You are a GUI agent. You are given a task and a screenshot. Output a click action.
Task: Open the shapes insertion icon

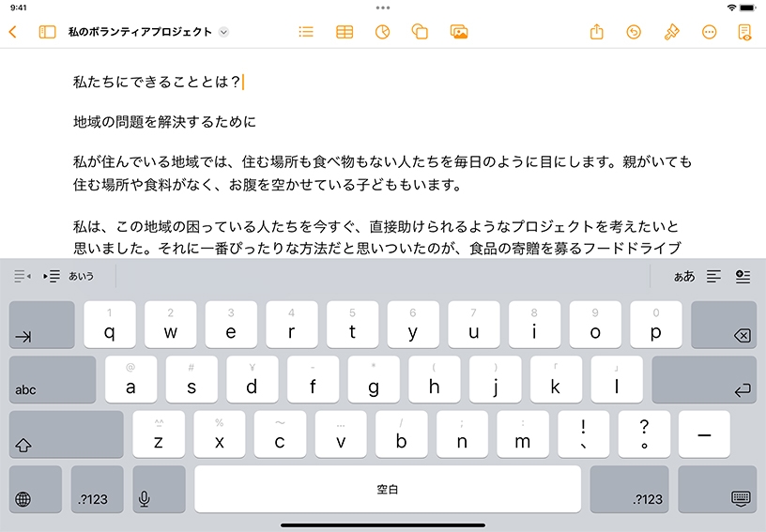(x=420, y=32)
